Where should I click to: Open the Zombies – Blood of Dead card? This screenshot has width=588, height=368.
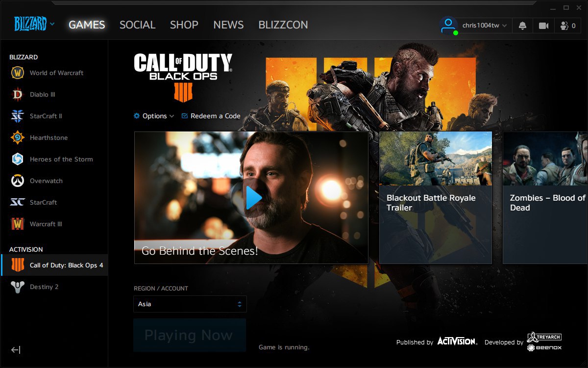(545, 198)
